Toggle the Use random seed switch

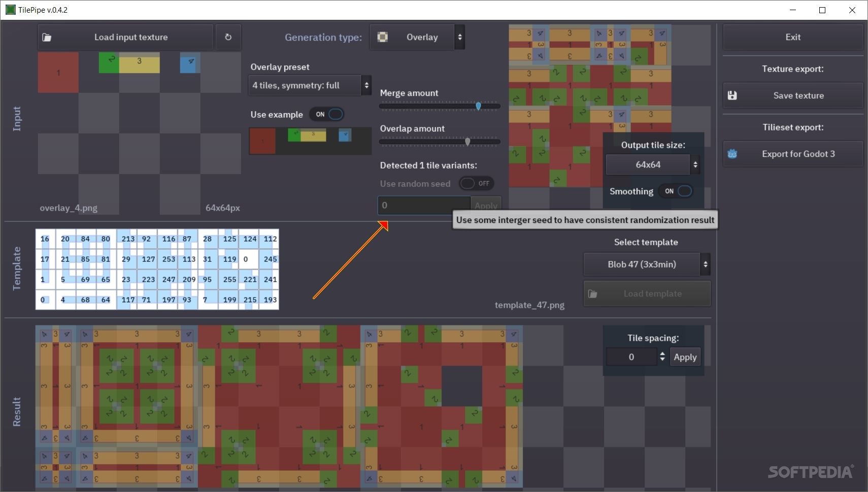[x=476, y=183]
